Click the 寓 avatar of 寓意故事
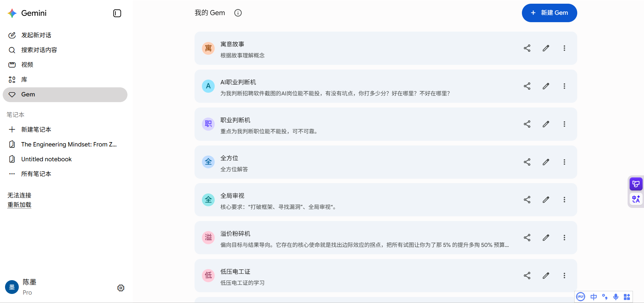Screen dimensions: 644x303 click(x=208, y=48)
